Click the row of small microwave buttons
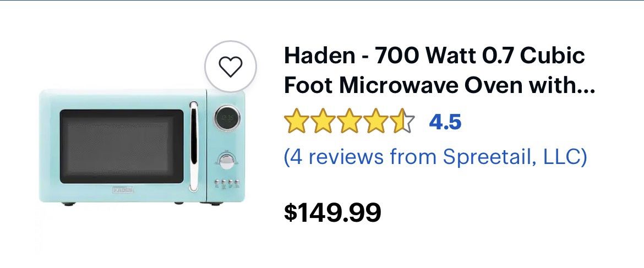 (x=226, y=182)
